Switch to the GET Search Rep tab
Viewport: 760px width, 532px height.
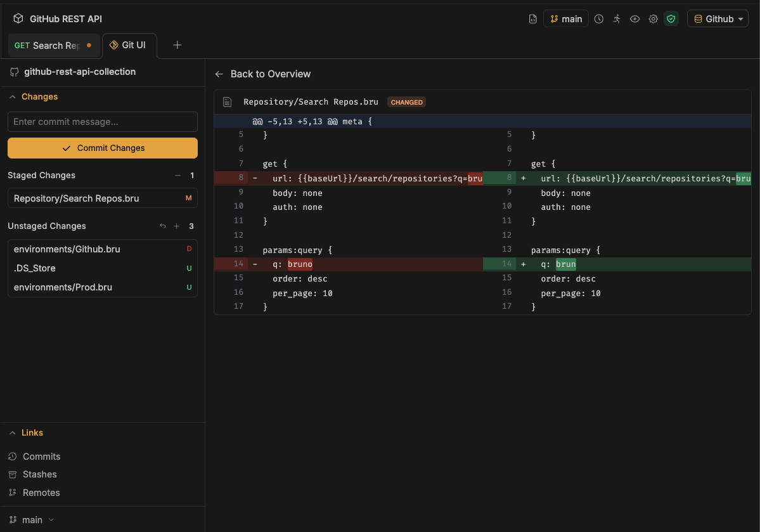[x=48, y=46]
